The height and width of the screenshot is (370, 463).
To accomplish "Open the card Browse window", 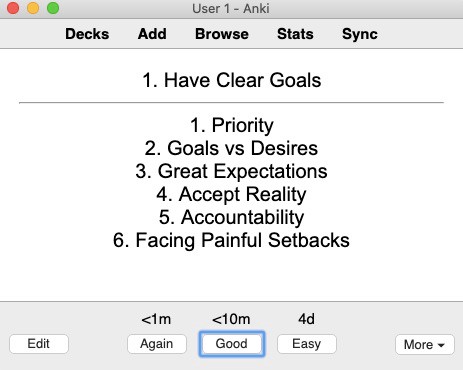I will click(222, 34).
